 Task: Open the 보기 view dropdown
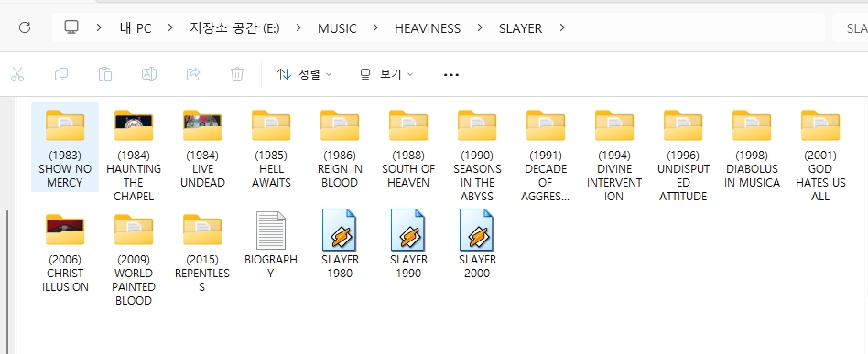click(x=386, y=74)
